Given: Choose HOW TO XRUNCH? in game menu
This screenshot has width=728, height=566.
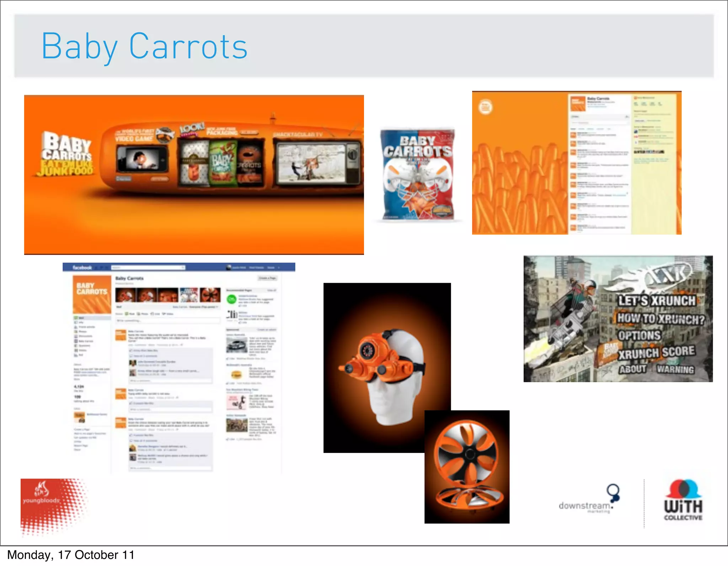Looking at the screenshot, I should 660,319.
